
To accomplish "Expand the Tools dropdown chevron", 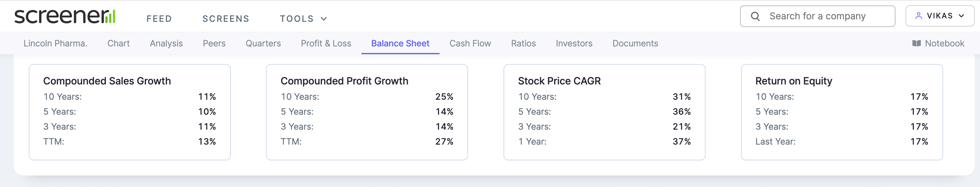I will [x=324, y=19].
